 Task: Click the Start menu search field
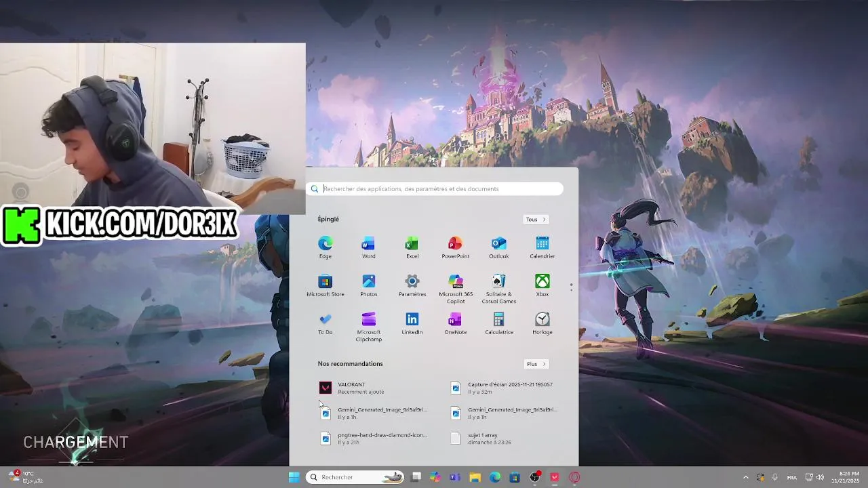(x=435, y=189)
